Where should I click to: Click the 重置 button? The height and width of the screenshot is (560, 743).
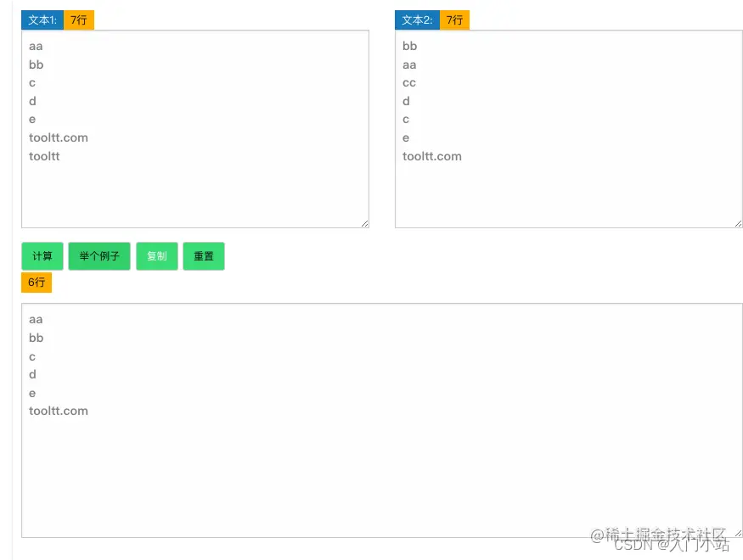204,256
